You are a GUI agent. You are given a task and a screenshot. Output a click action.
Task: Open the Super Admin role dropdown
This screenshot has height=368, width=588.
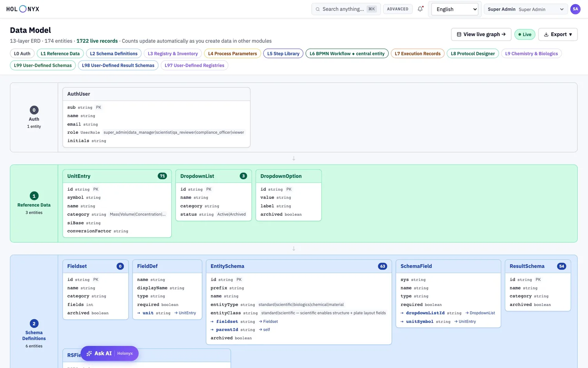click(526, 9)
